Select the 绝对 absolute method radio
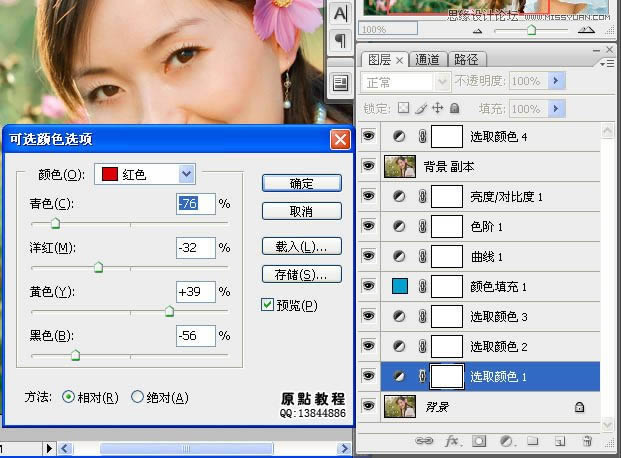The image size is (621, 458). click(138, 397)
